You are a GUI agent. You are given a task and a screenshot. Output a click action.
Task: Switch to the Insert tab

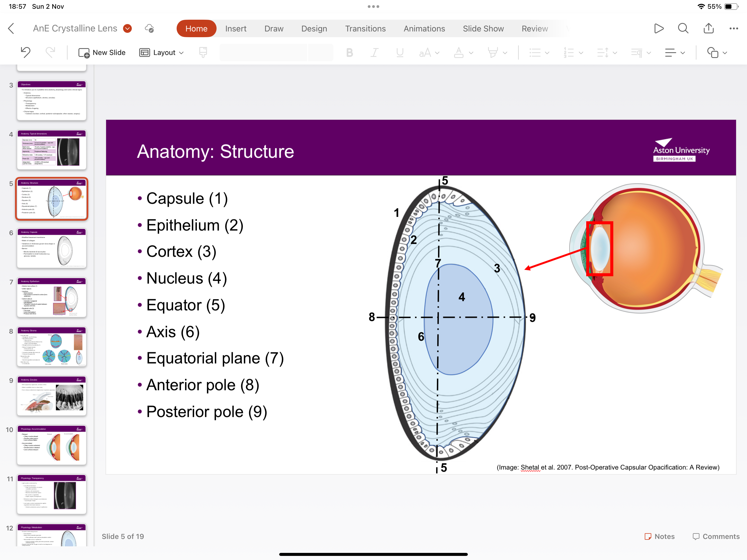coord(236,29)
